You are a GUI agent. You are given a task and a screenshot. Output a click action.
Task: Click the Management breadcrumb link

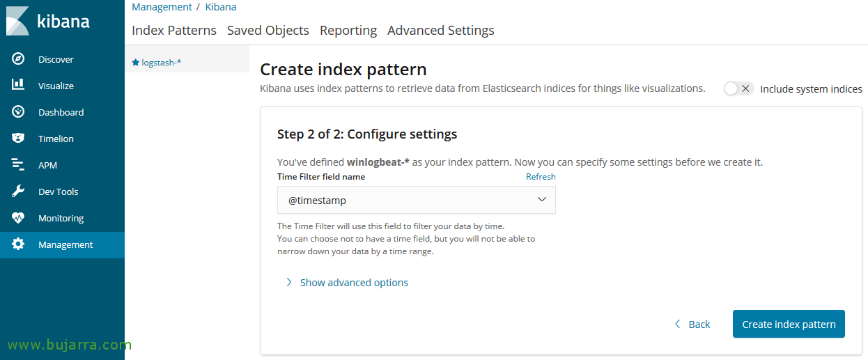[162, 7]
